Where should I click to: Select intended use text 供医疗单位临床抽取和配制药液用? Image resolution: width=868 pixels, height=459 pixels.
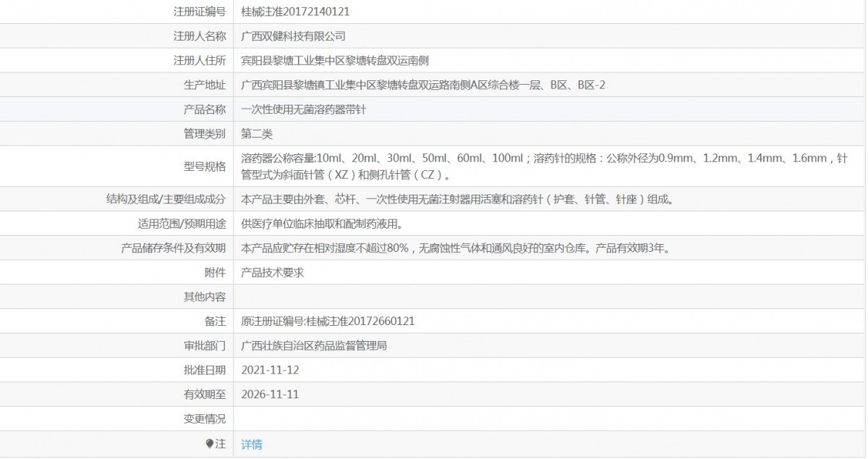tap(322, 224)
